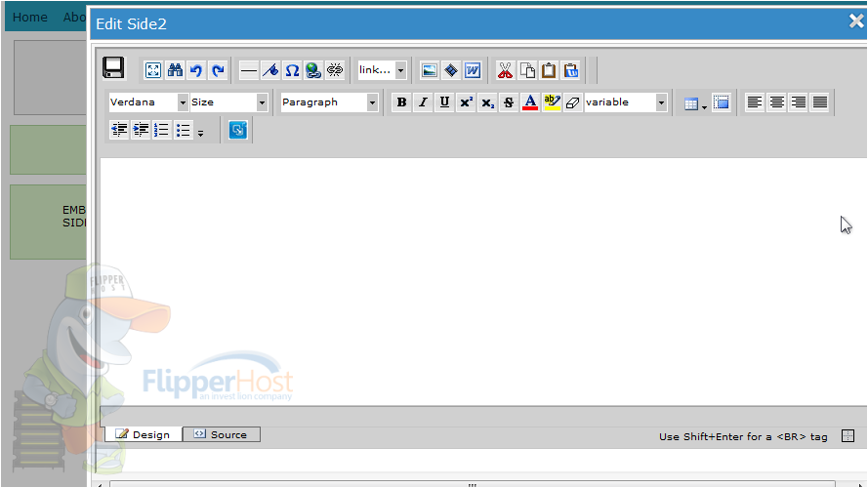This screenshot has width=868, height=488.
Task: Insert an image into the editor
Action: tap(429, 70)
